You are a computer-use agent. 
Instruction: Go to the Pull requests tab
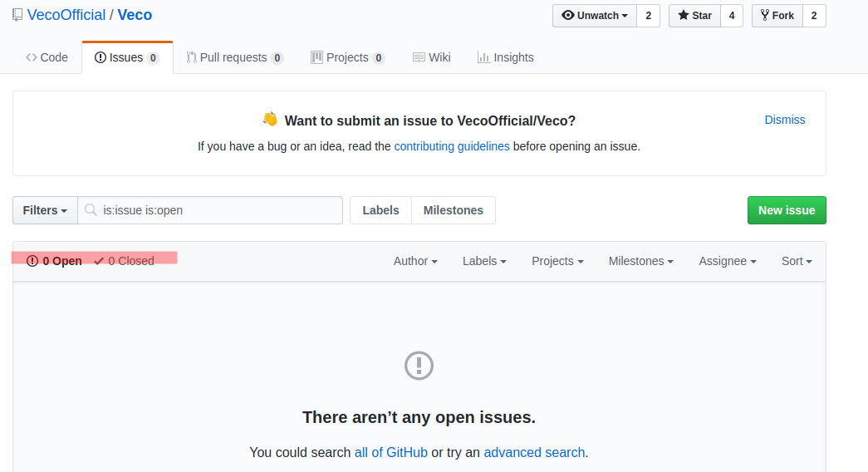235,57
